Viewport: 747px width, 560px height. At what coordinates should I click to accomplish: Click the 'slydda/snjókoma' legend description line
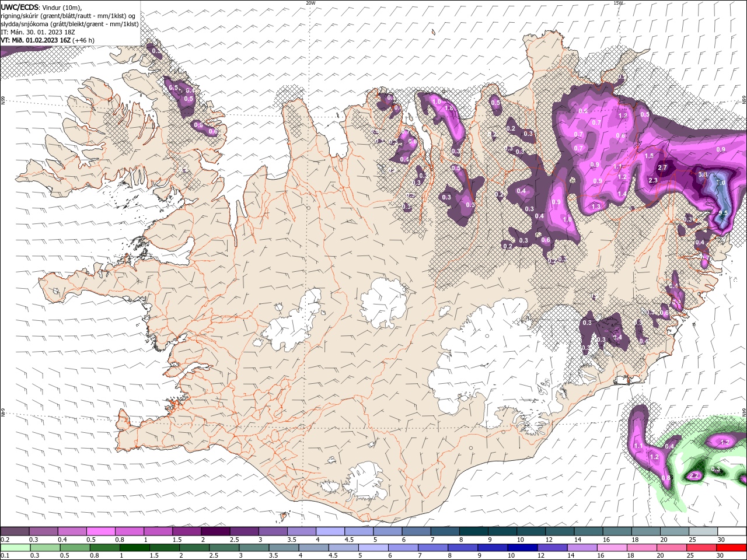click(69, 24)
